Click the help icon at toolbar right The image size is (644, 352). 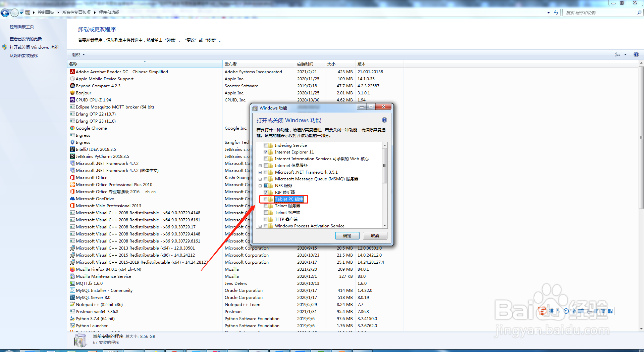pyautogui.click(x=636, y=54)
